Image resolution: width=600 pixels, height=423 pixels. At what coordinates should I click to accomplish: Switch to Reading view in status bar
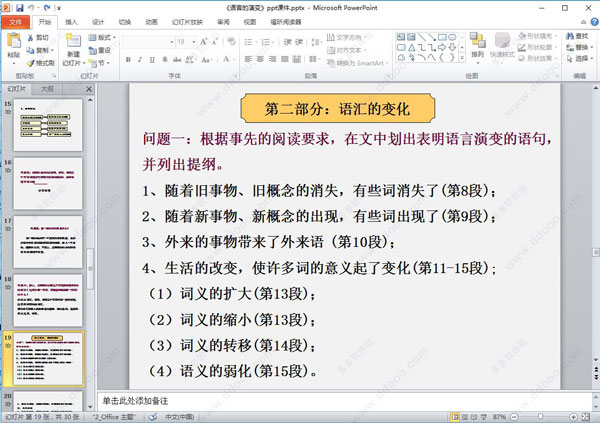coord(474,417)
